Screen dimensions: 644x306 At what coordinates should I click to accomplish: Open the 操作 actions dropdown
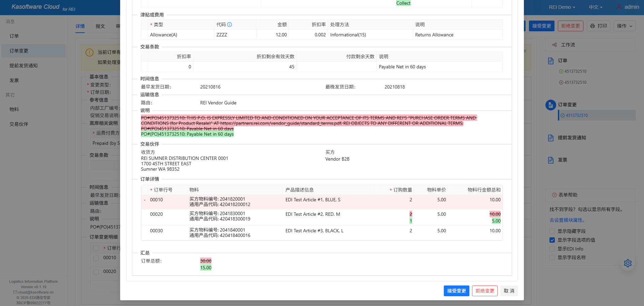point(624,26)
